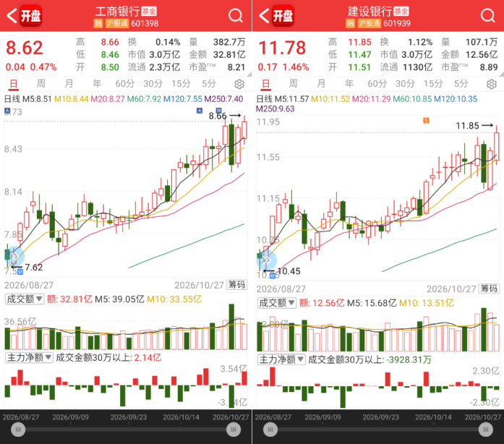Select 15分 tab in 工商银行 panel
This screenshot has height=444, width=504.
tap(181, 84)
